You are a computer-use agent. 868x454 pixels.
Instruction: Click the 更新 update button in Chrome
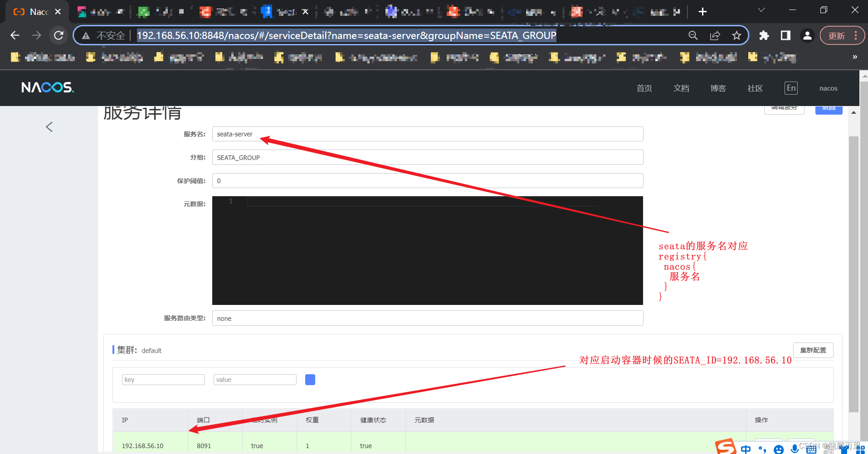[837, 35]
